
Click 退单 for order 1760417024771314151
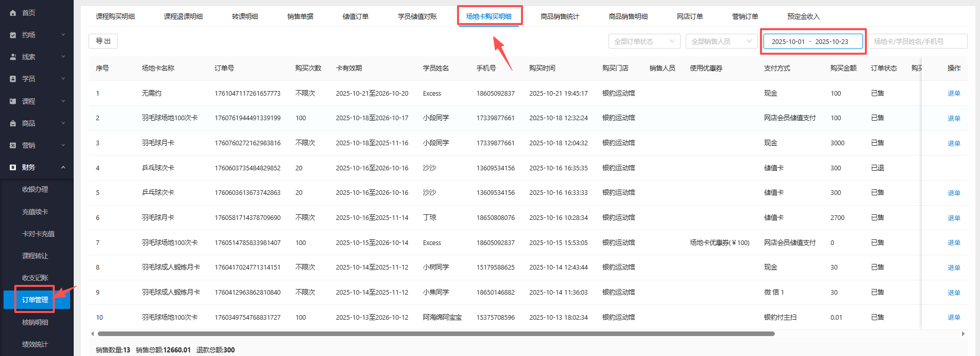click(954, 268)
